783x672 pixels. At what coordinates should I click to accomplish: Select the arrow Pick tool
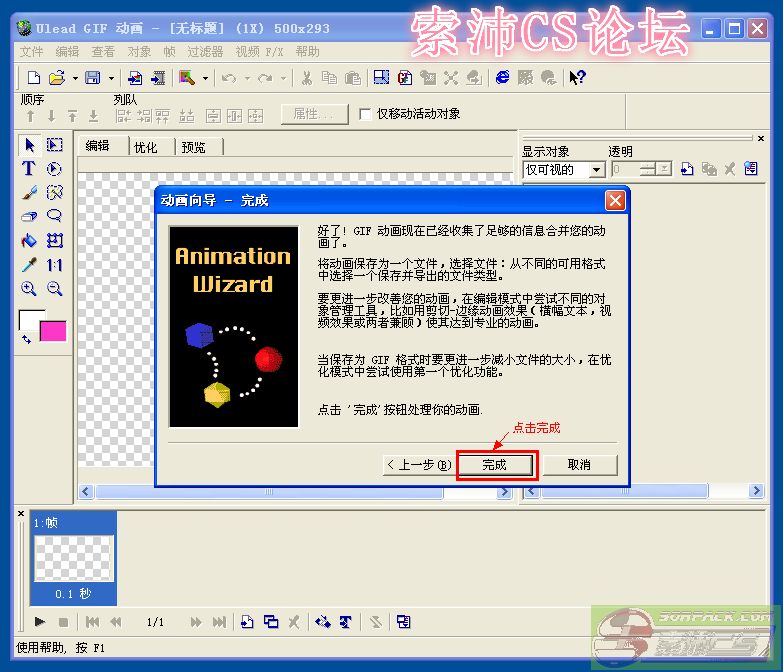(29, 145)
